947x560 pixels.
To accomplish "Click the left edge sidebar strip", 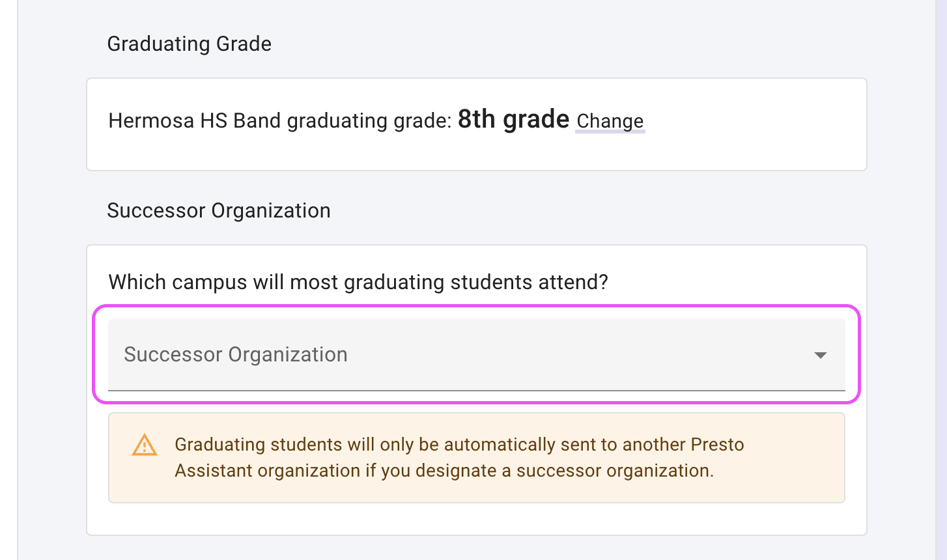I will click(x=8, y=280).
